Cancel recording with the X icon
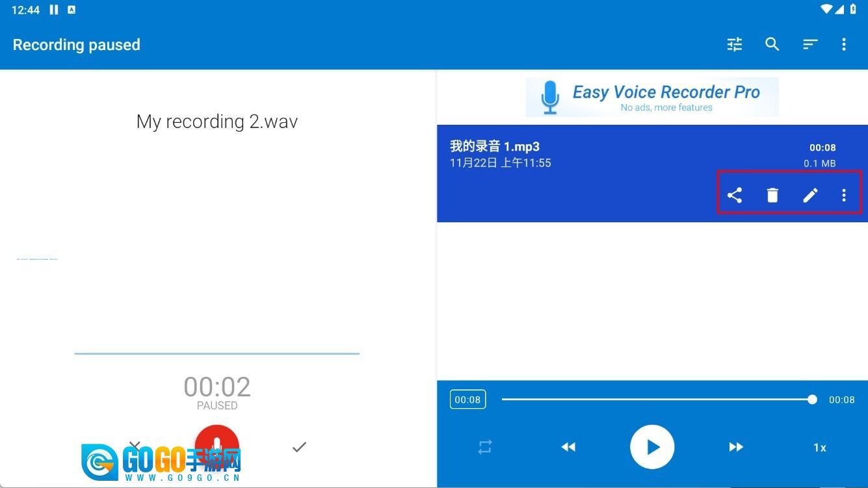Image resolution: width=868 pixels, height=488 pixels. point(135,445)
